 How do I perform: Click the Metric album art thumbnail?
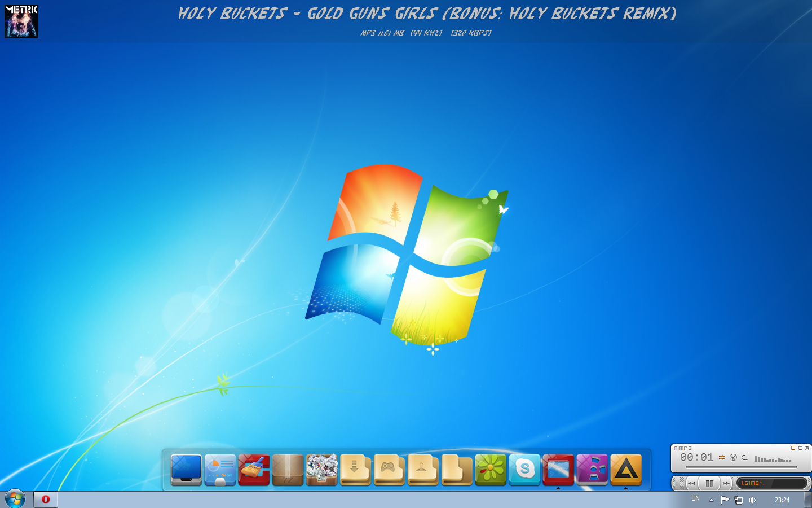click(21, 21)
